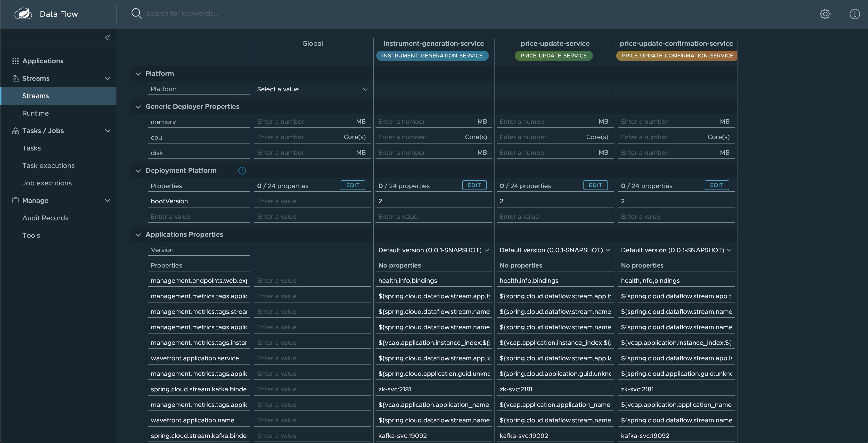The image size is (868, 443).
Task: Select the Applications grid icon in sidebar
Action: pos(15,61)
